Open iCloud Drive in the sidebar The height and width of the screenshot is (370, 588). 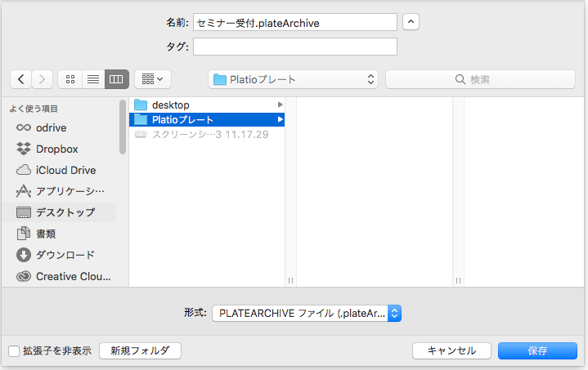pos(65,170)
